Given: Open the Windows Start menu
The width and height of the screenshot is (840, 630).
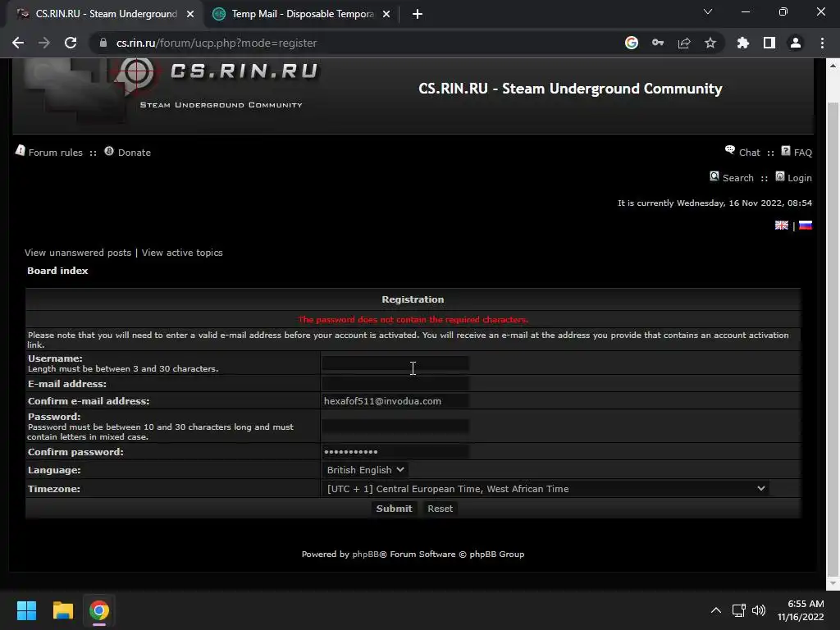Looking at the screenshot, I should pos(27,610).
